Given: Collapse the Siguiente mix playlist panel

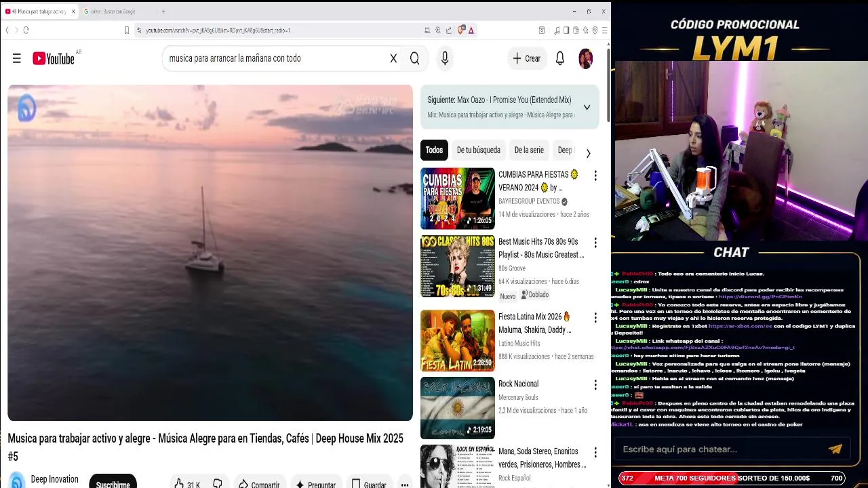Looking at the screenshot, I should [587, 107].
